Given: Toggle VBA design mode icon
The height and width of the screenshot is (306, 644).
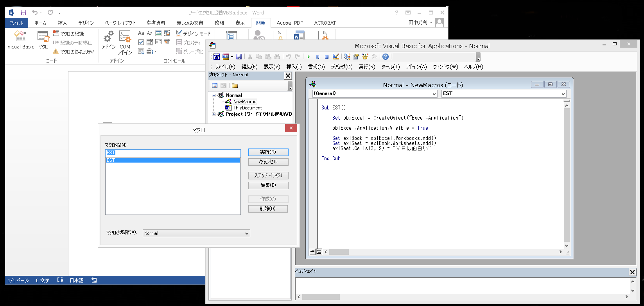Looking at the screenshot, I should (335, 57).
